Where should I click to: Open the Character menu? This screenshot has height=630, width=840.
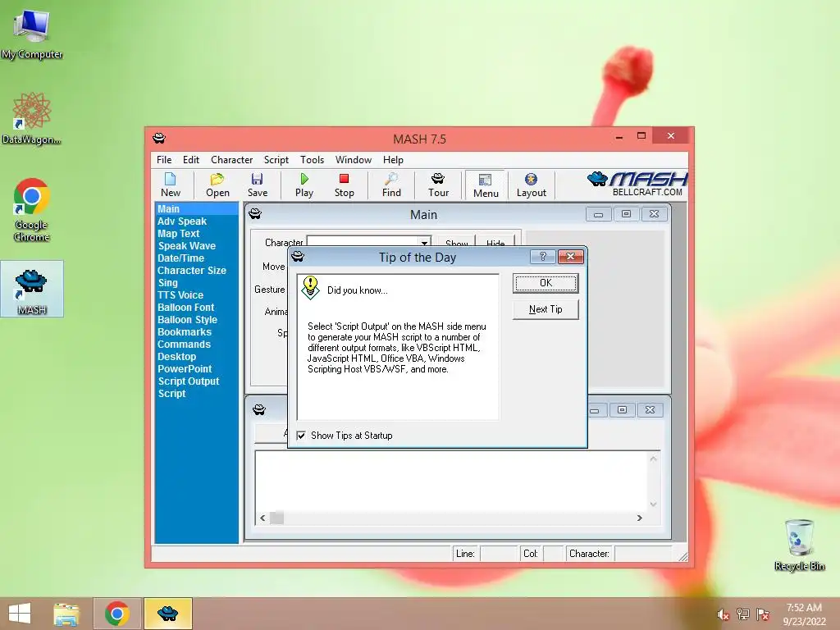point(231,160)
